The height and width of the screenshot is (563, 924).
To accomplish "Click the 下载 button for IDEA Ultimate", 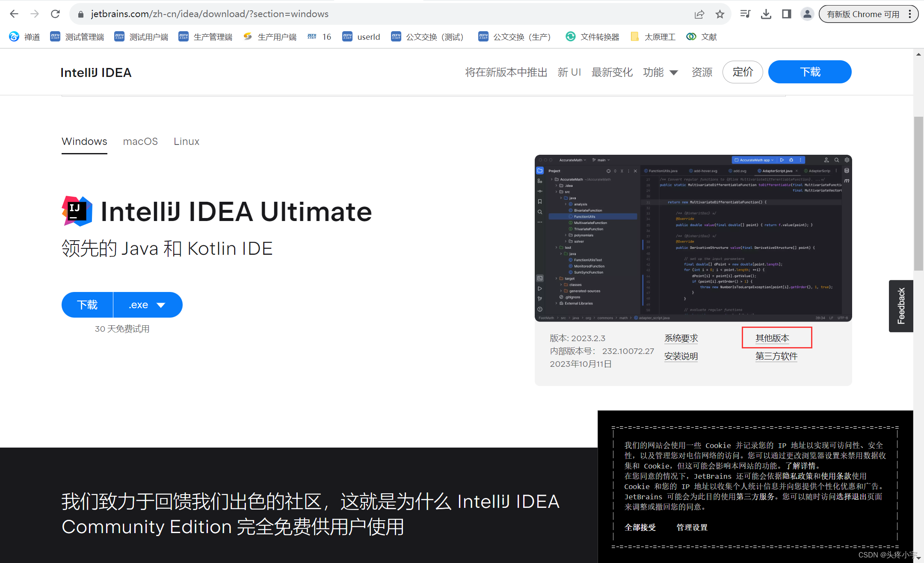I will click(87, 305).
